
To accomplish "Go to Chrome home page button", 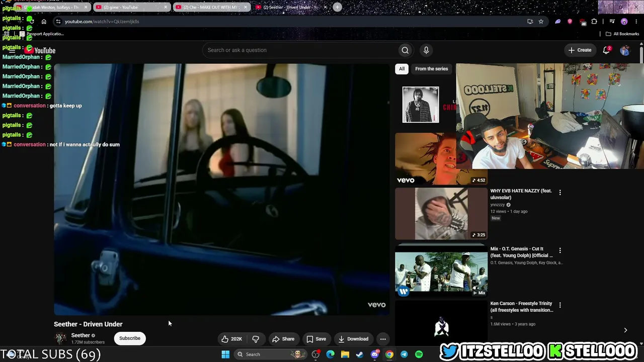I will click(44, 22).
